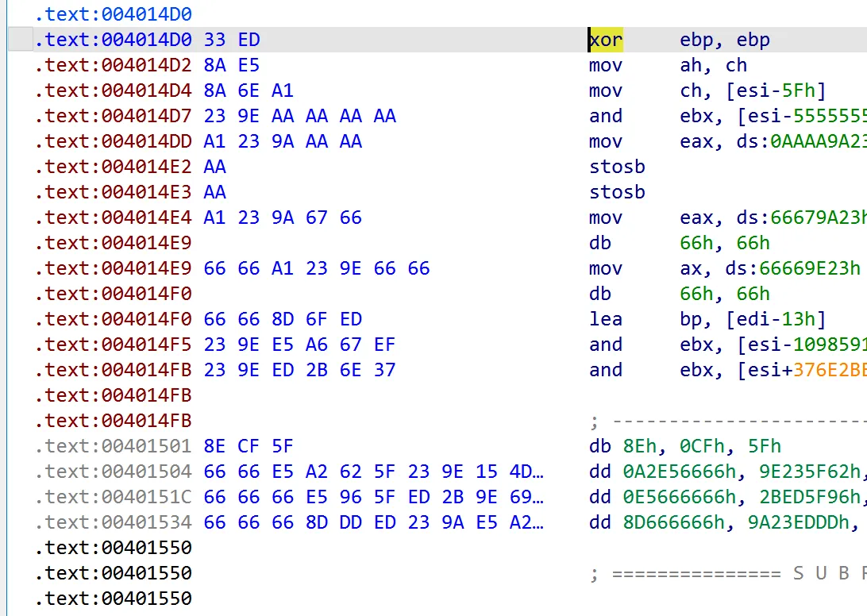Select the 'lea bp, [edi-13h]' instruction
The image size is (867, 616).
pyautogui.click(x=707, y=320)
